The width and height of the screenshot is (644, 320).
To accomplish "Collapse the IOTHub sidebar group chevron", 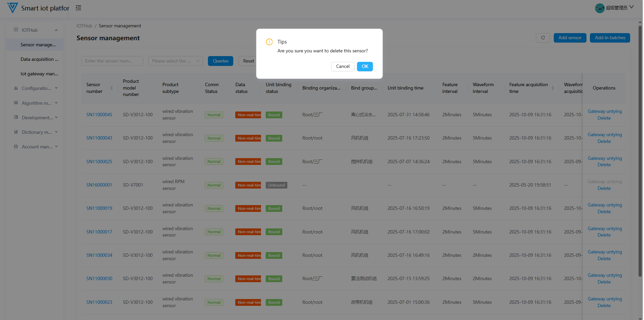I will click(56, 30).
